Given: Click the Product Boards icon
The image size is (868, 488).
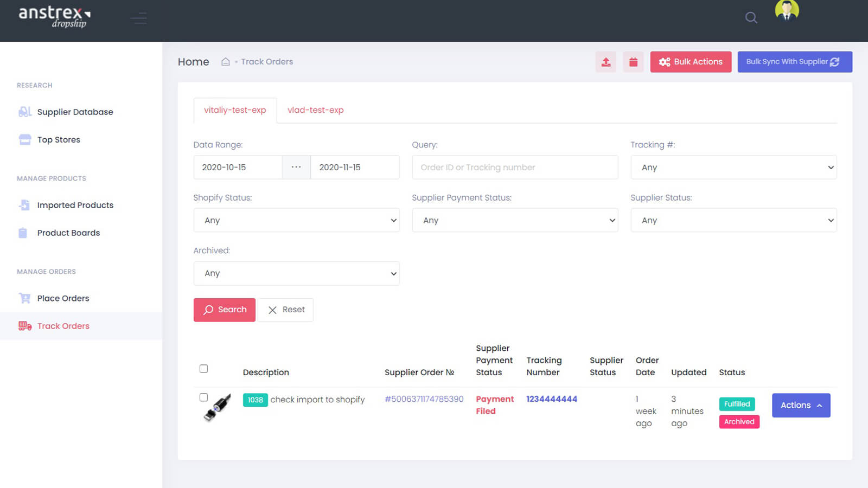Looking at the screenshot, I should coord(24,233).
